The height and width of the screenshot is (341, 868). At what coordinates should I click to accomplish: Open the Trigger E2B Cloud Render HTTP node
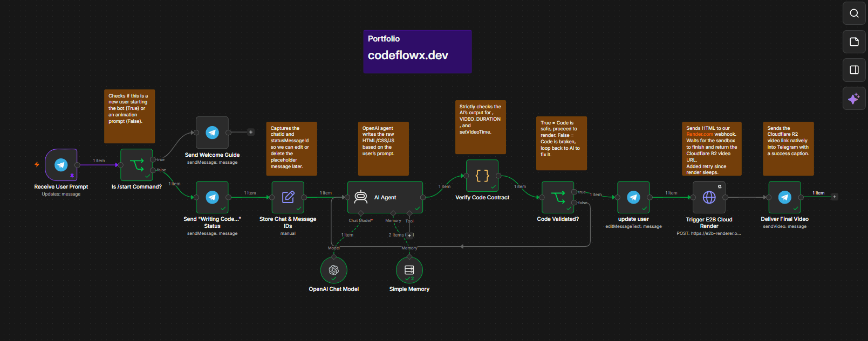(709, 197)
